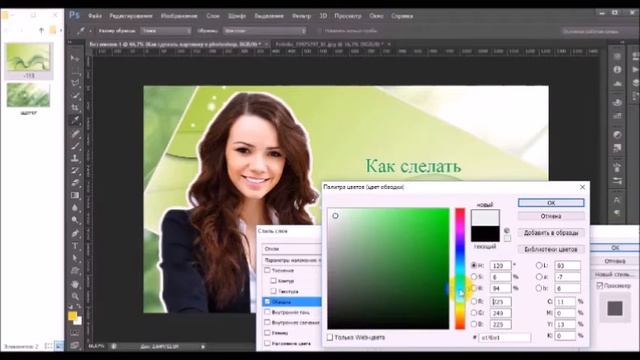Open the workspace switcher dropdown
The width and height of the screenshot is (640, 360).
pyautogui.click(x=594, y=31)
